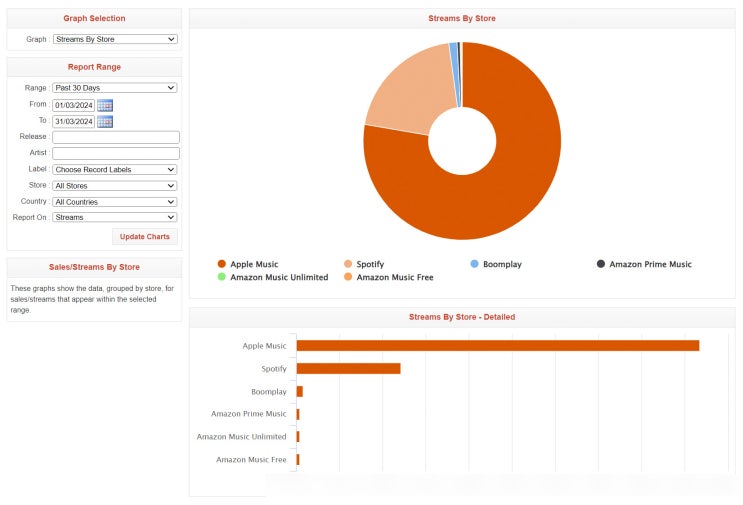
Task: Click the Graph Selection panel heading
Action: pos(94,18)
